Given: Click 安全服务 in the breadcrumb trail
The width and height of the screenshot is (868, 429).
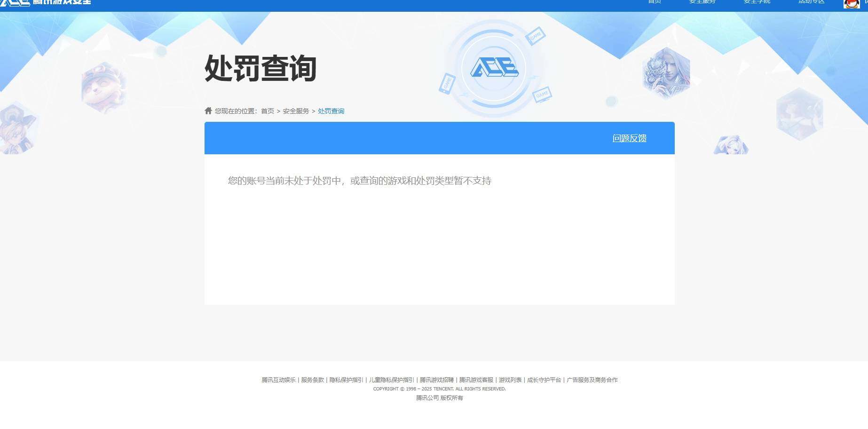Looking at the screenshot, I should (296, 111).
